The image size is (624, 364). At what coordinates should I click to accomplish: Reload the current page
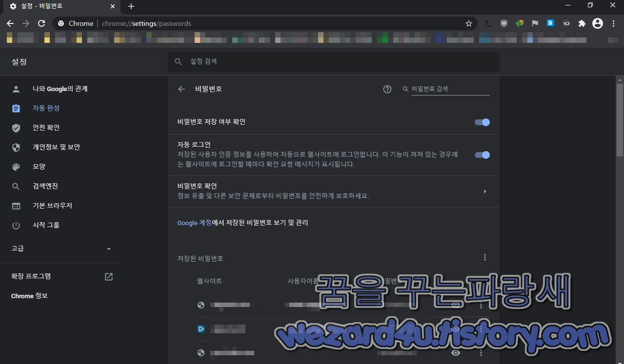[x=41, y=23]
